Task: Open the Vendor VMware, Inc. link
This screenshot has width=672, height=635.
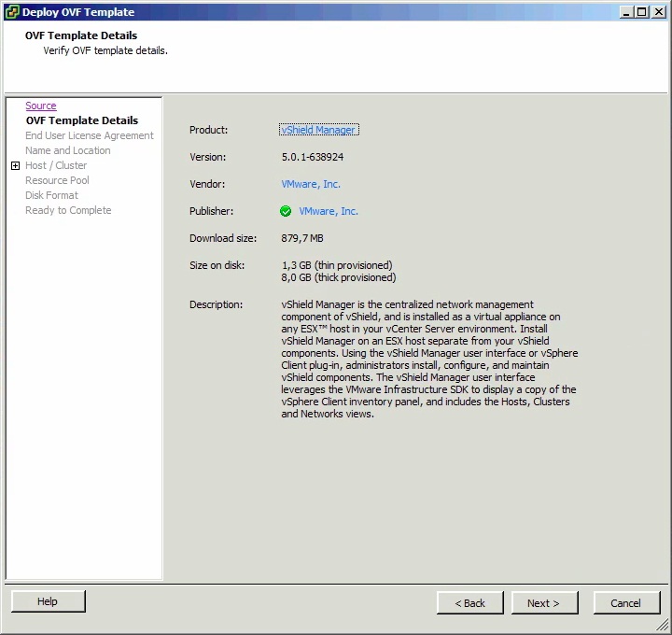Action: 311,184
